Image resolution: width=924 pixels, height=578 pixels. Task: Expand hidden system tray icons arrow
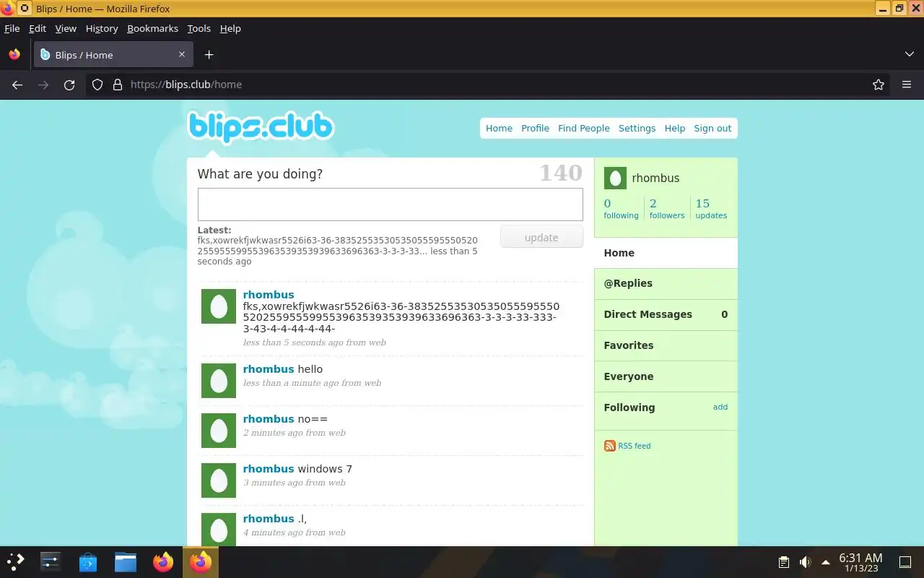(x=825, y=562)
